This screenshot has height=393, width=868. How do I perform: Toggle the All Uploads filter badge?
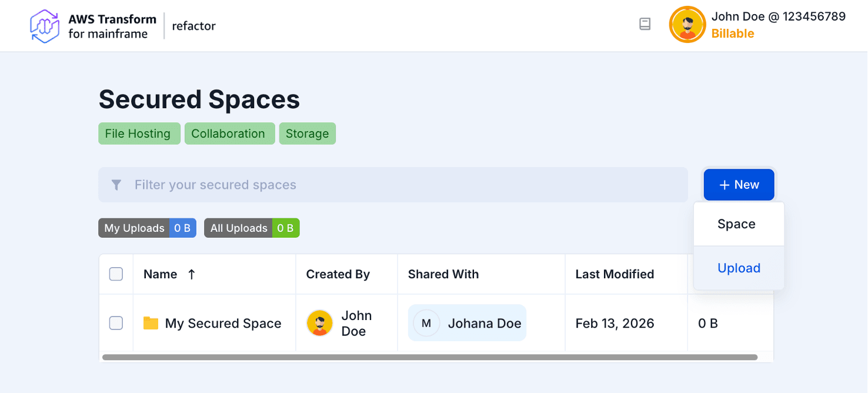click(252, 228)
